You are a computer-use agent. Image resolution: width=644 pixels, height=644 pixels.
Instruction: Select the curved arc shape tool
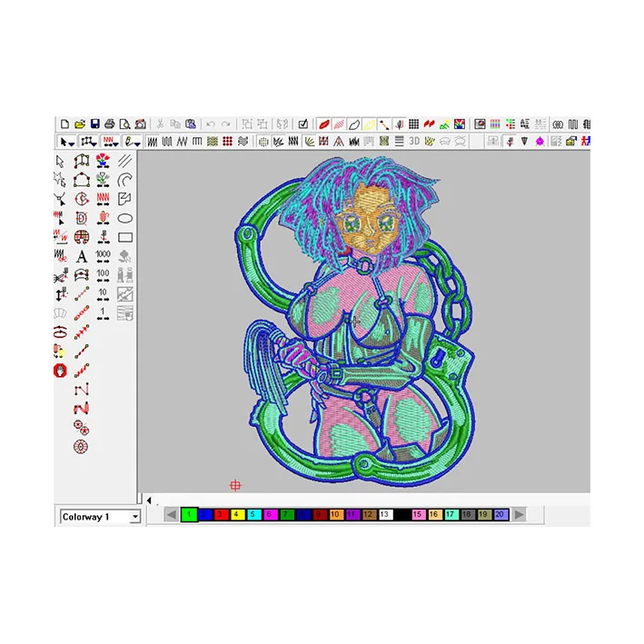click(x=124, y=180)
